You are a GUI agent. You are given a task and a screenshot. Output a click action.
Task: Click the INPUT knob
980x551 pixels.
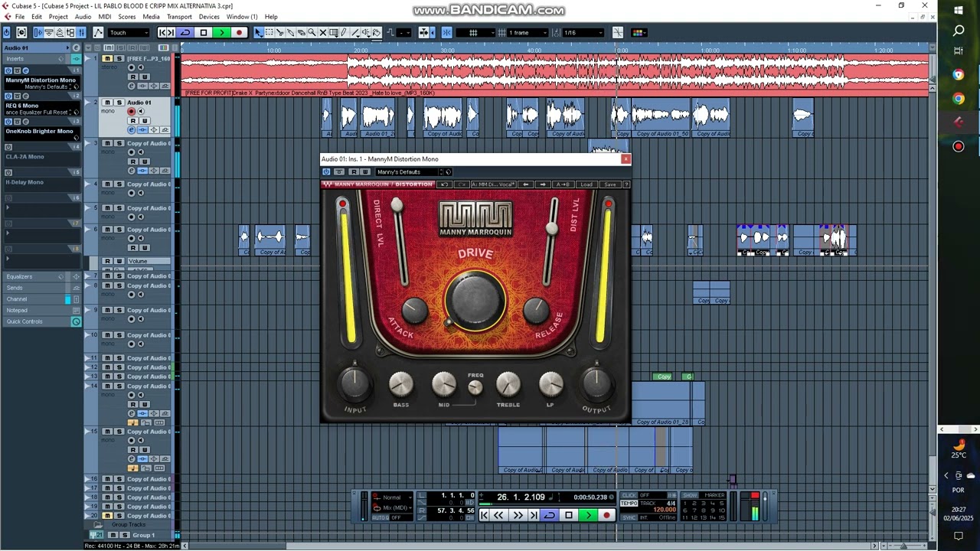coord(354,383)
